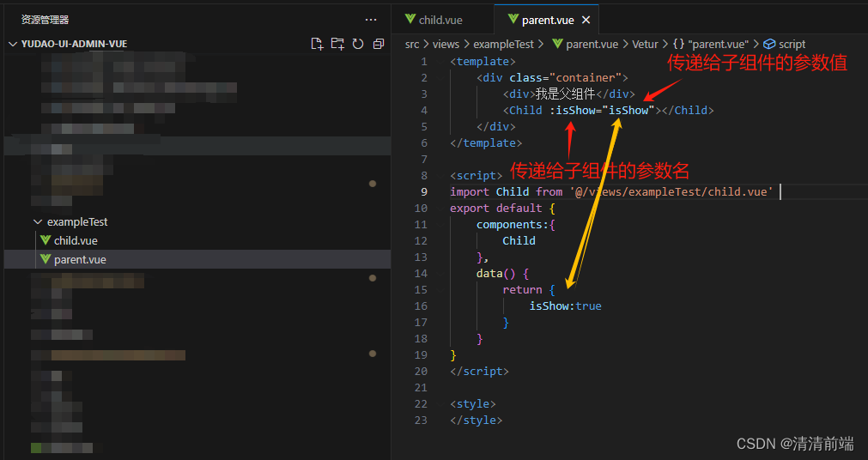Click the views breadcrumb segment

coord(446,45)
